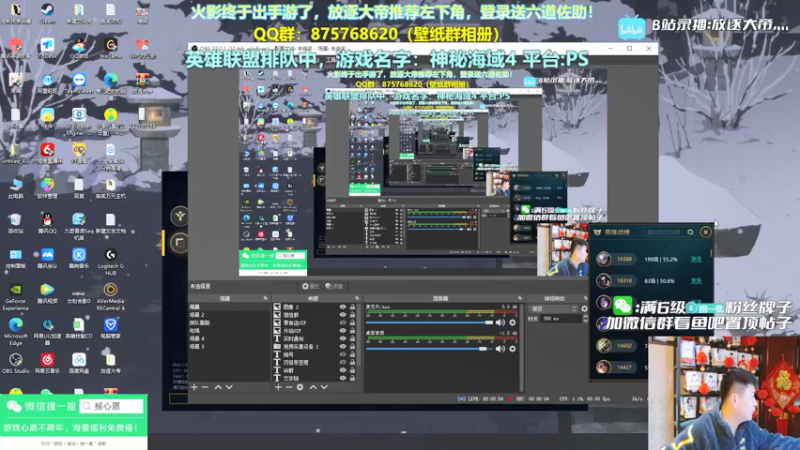The image size is (800, 450).
Task: Open scene transition settings gear
Action: click(584, 308)
